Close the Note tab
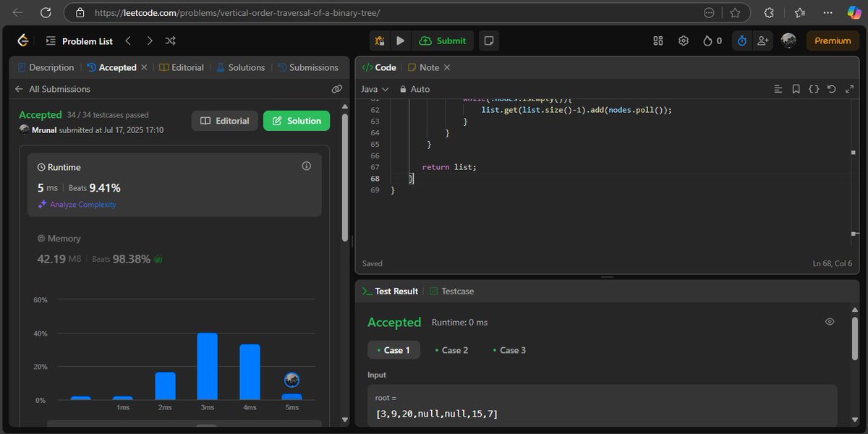 446,67
